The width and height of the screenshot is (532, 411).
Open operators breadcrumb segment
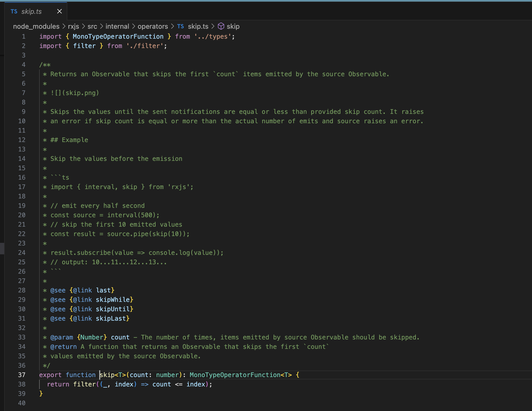(x=153, y=26)
